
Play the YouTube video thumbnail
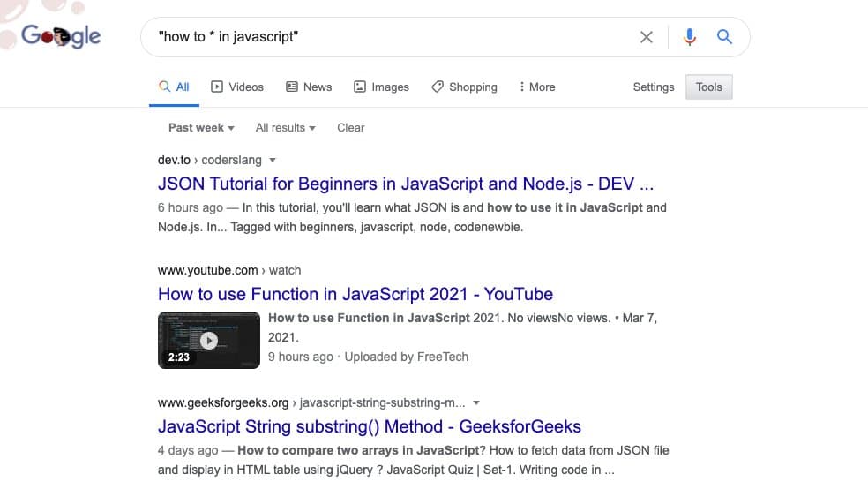pyautogui.click(x=208, y=340)
